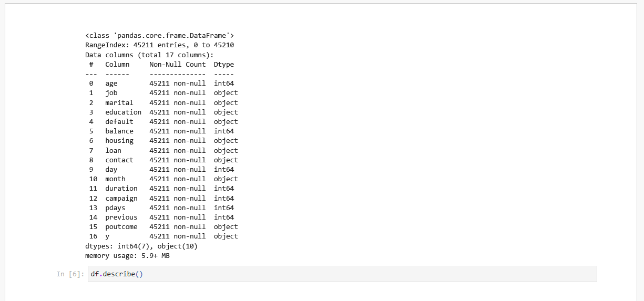
Task: Click the 'housing' column name
Action: tap(119, 141)
